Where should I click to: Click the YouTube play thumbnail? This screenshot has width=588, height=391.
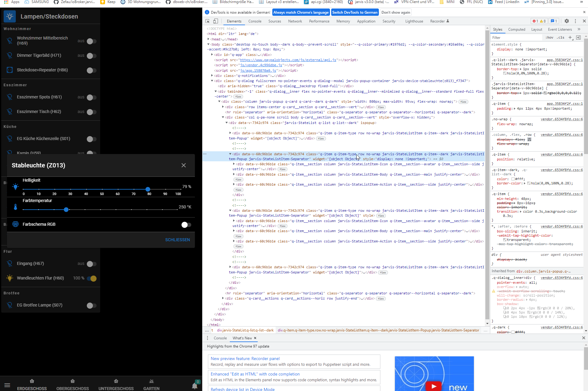(x=433, y=386)
